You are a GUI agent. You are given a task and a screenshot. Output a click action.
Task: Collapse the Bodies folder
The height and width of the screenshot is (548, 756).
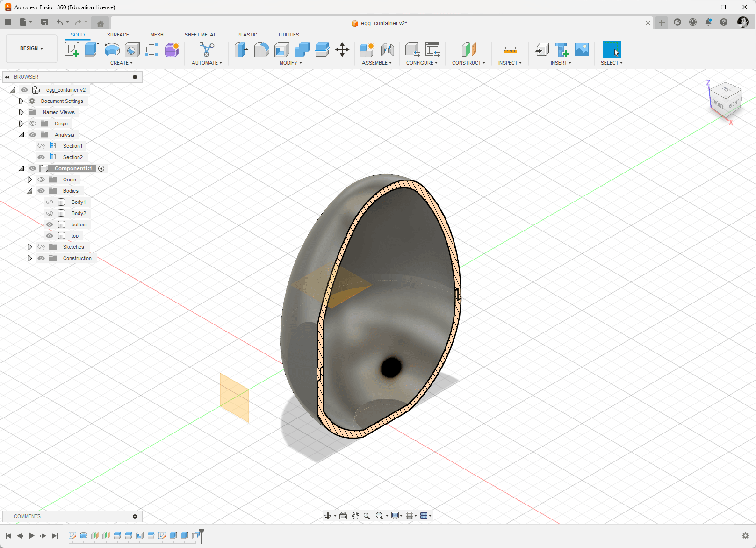coord(30,191)
